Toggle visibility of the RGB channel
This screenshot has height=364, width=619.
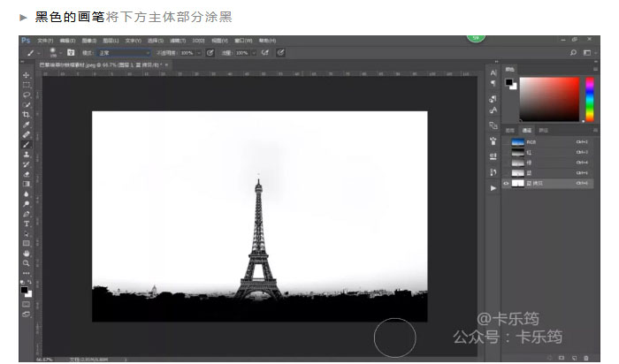tap(506, 142)
